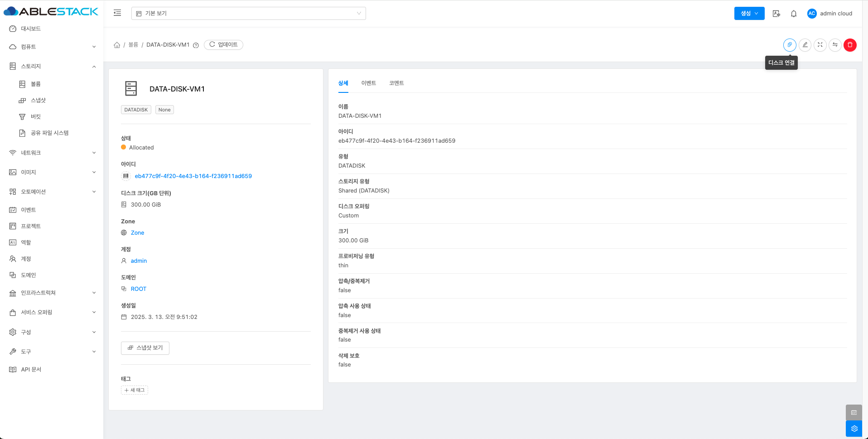Viewport: 868px width, 439px height.
Task: Add a tag with 새 태그
Action: [135, 390]
